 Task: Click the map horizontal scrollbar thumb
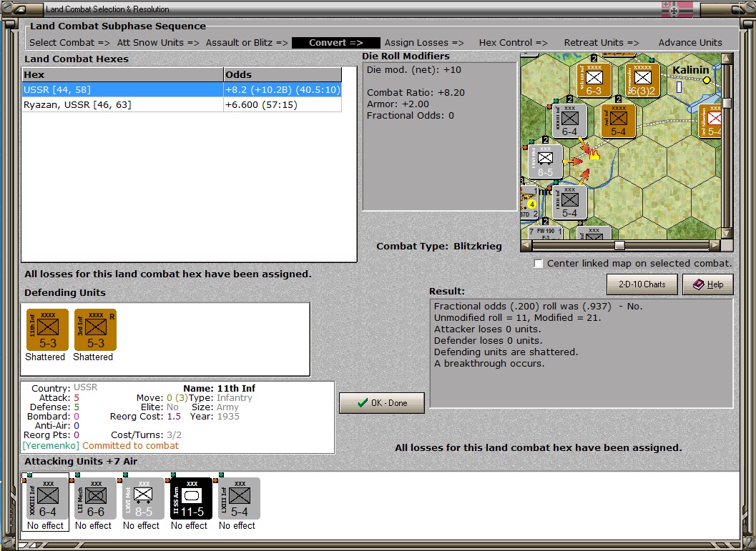619,246
